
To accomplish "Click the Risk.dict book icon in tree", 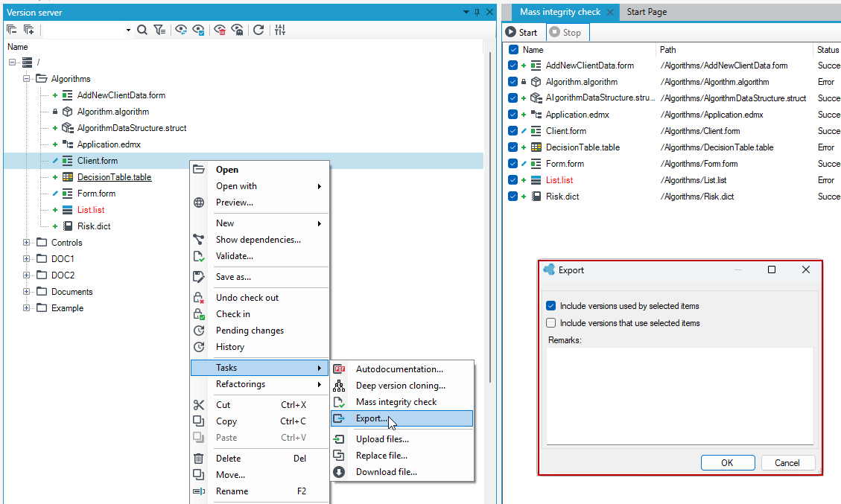I will coord(68,226).
